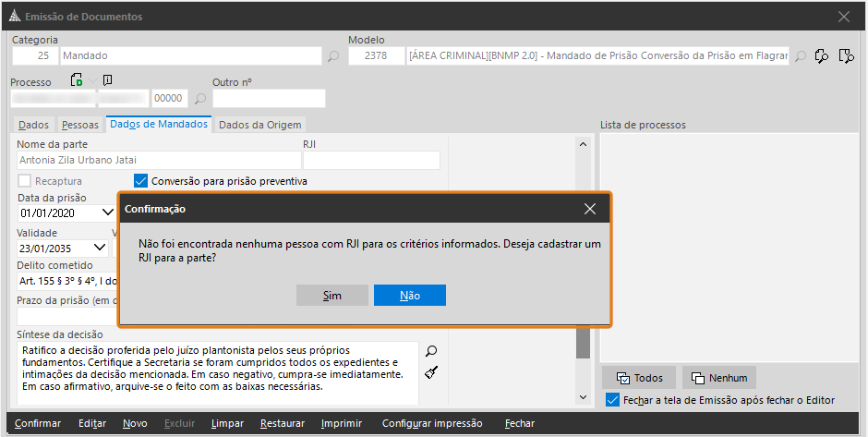Open the Data da prisão date dropdown
Screen dimensions: 868x437
pos(107,212)
